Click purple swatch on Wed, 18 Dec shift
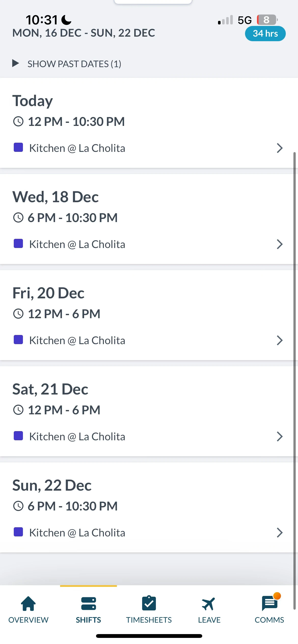This screenshot has width=298, height=644. click(18, 244)
